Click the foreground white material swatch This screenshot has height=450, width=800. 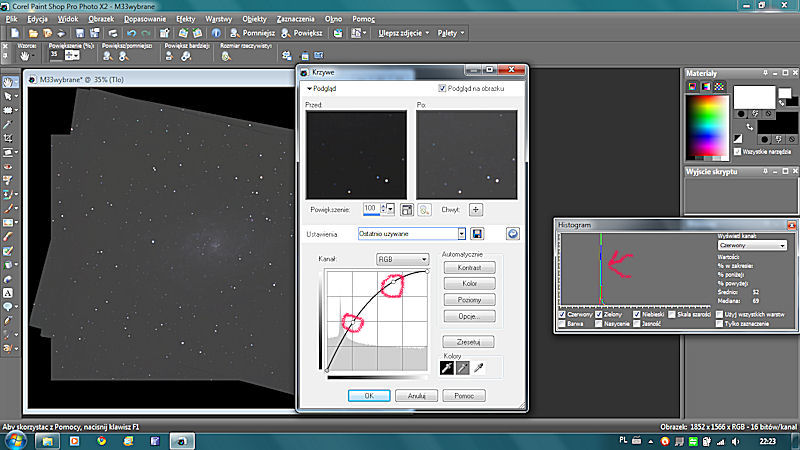coord(754,97)
